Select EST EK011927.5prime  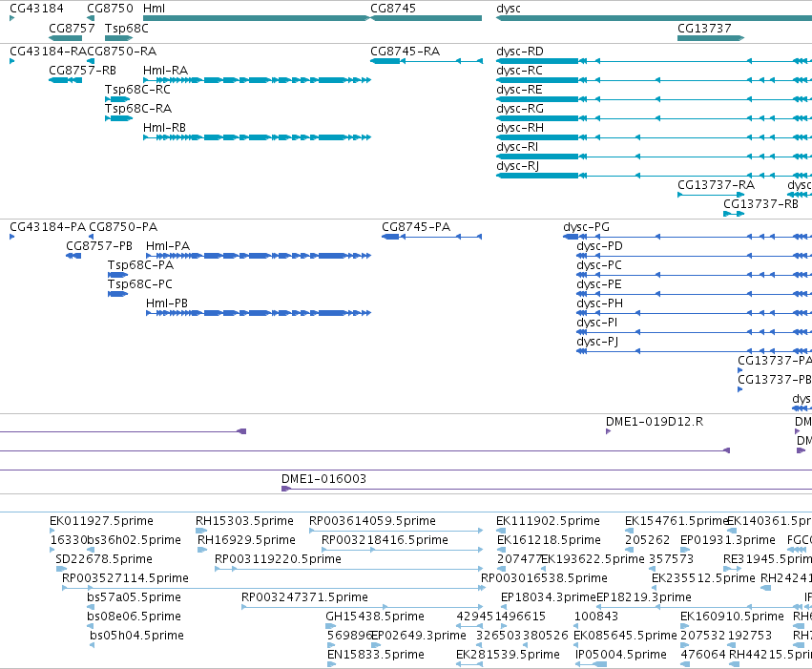coord(52,531)
